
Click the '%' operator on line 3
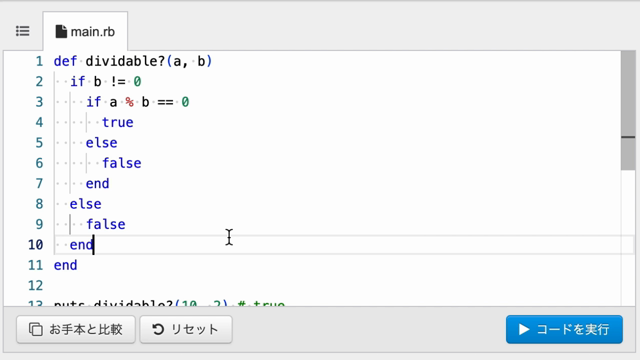[129, 102]
